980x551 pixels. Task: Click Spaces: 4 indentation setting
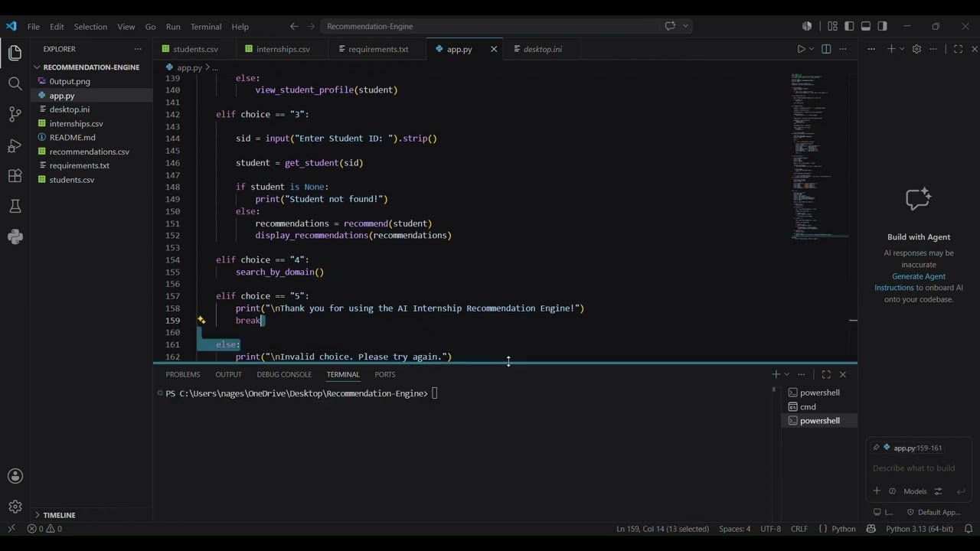pos(734,529)
